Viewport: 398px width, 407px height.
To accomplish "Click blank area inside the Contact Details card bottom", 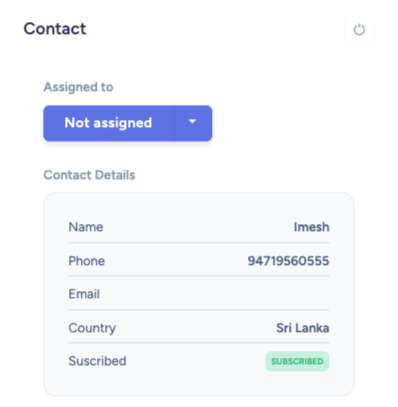I will click(x=199, y=384).
